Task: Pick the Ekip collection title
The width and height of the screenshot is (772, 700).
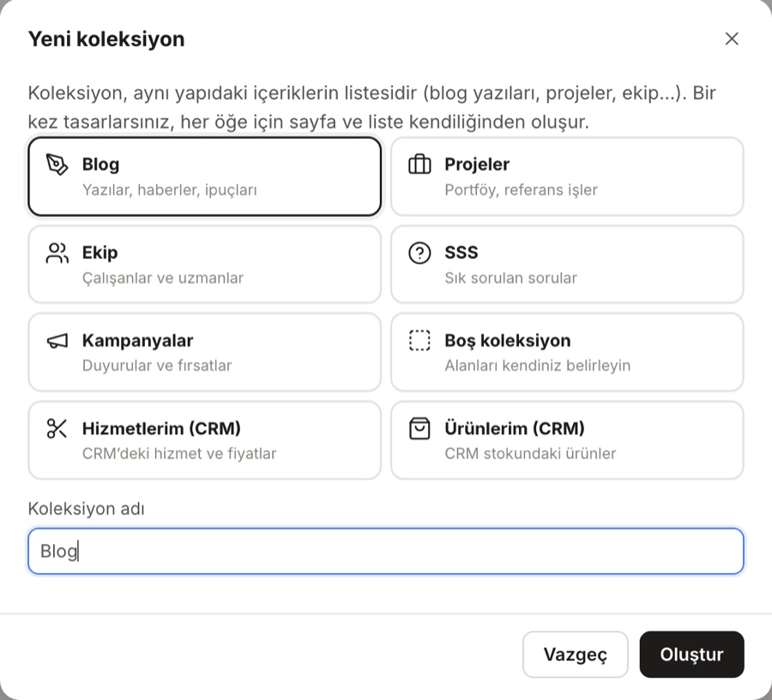Action: (100, 252)
